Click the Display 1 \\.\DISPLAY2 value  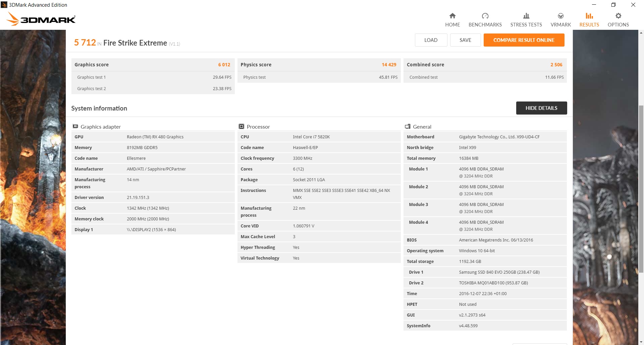pyautogui.click(x=151, y=229)
